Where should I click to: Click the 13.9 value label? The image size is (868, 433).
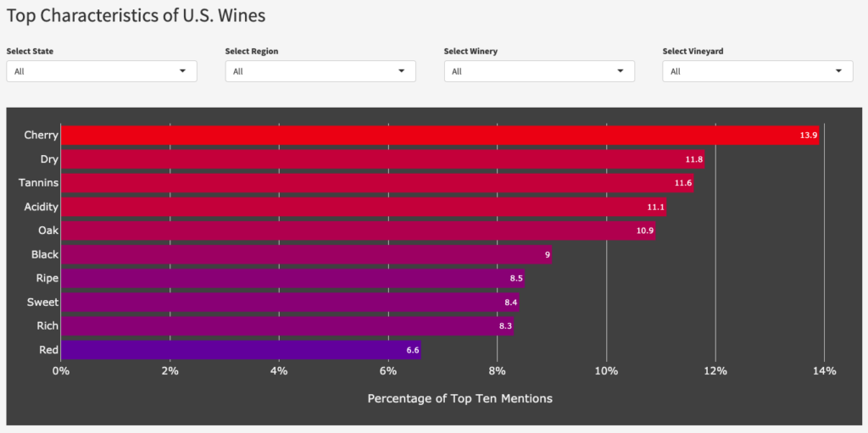808,136
